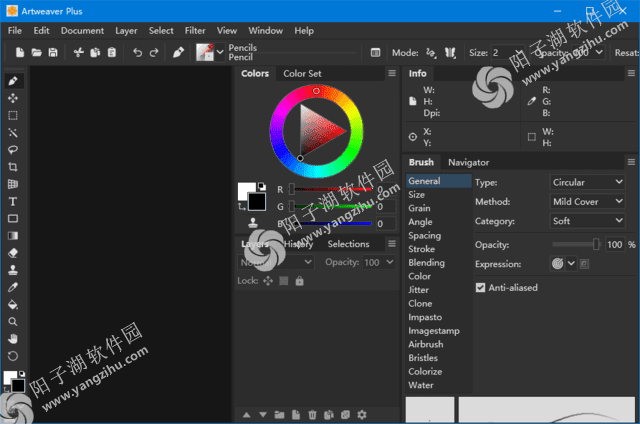Screen dimensions: 640x424
Task: Toggle the lock position icon
Action: click(268, 281)
